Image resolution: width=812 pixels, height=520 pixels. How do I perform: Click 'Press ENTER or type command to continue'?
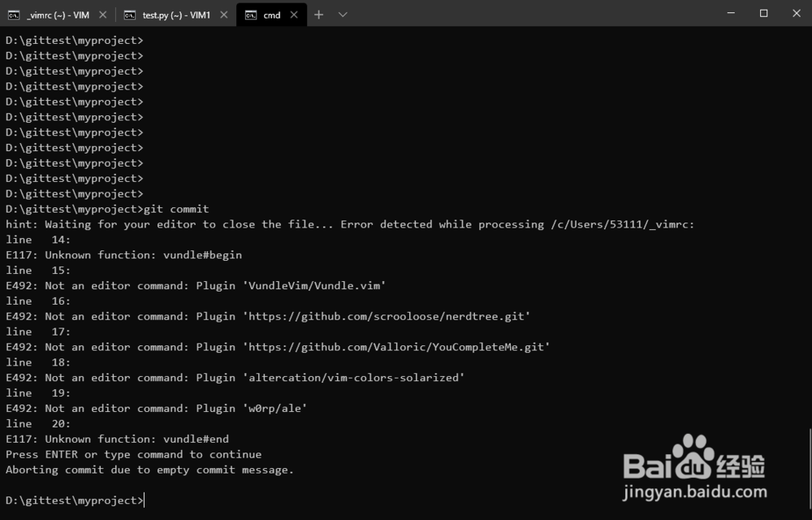(134, 454)
